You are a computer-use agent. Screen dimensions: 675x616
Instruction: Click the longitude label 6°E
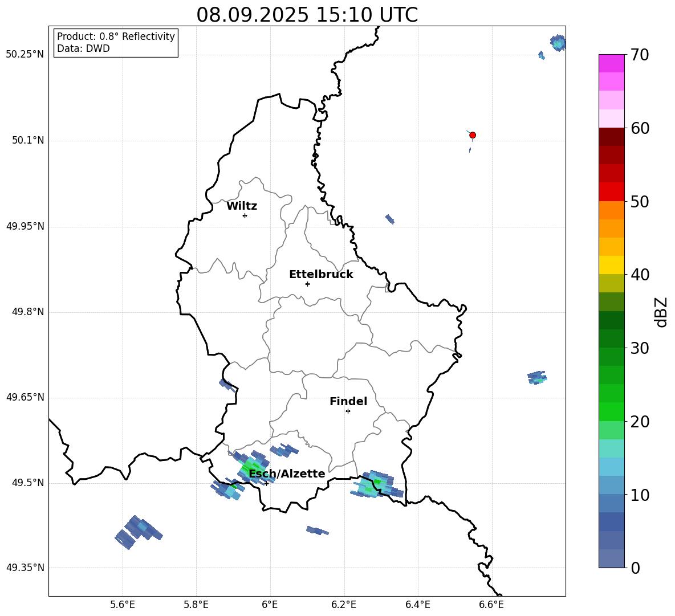point(270,605)
